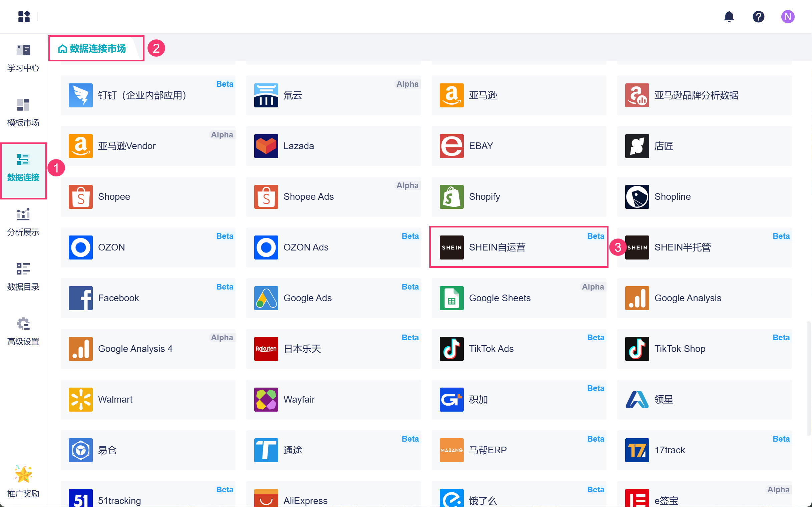
Task: Click the vertical scrollbar on the right
Action: pos(808,378)
